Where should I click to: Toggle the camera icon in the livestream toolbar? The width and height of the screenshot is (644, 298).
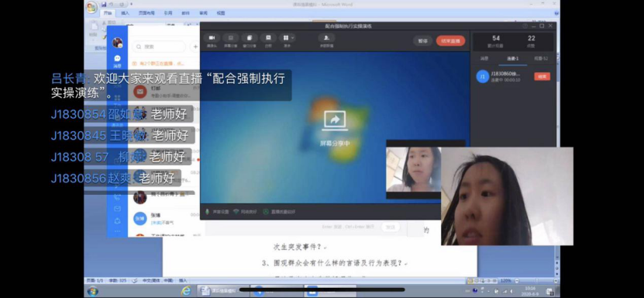point(212,38)
